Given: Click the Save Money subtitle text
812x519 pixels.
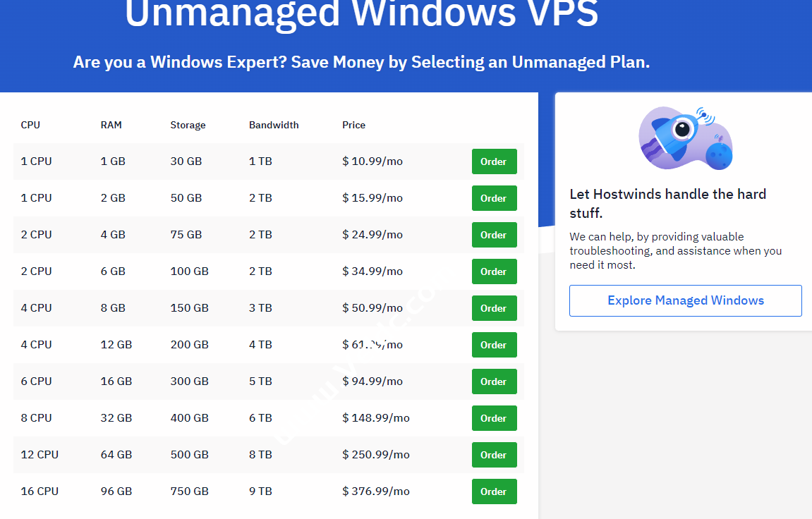Looking at the screenshot, I should [x=360, y=62].
